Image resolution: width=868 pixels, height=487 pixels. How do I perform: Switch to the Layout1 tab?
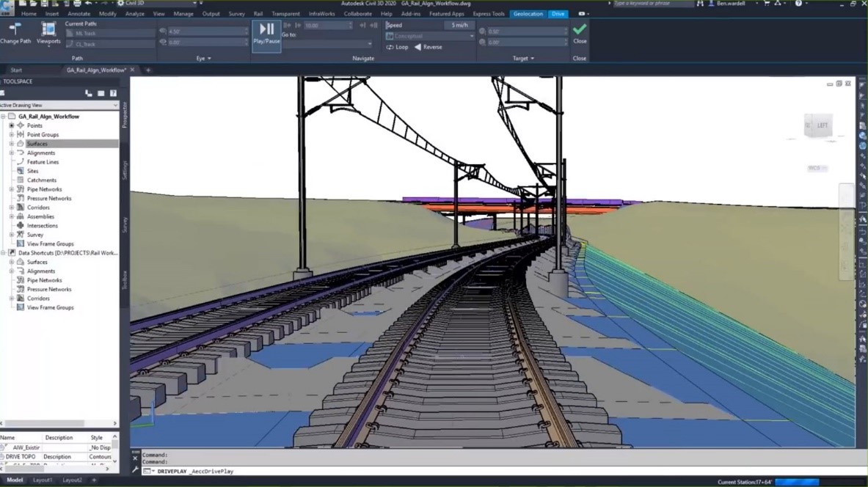point(43,479)
